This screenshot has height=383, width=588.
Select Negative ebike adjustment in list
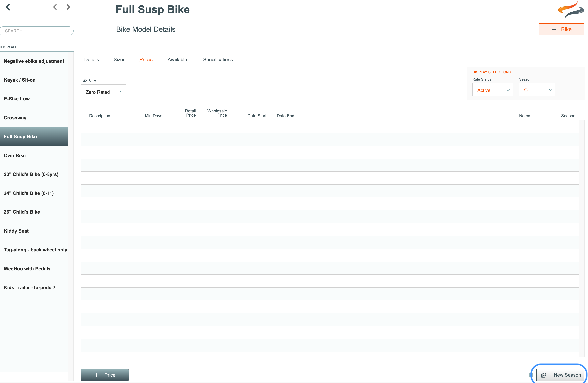coord(34,61)
